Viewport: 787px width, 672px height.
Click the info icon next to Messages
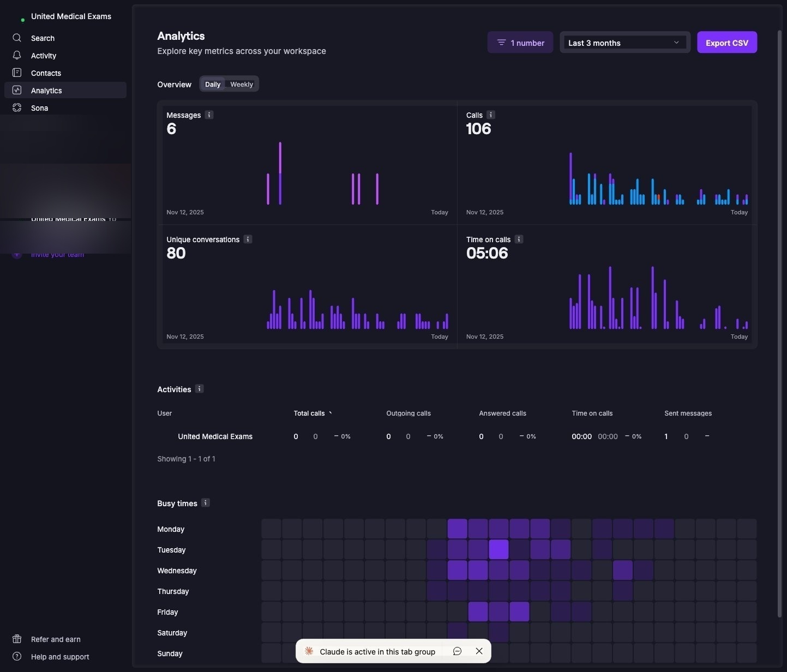209,115
